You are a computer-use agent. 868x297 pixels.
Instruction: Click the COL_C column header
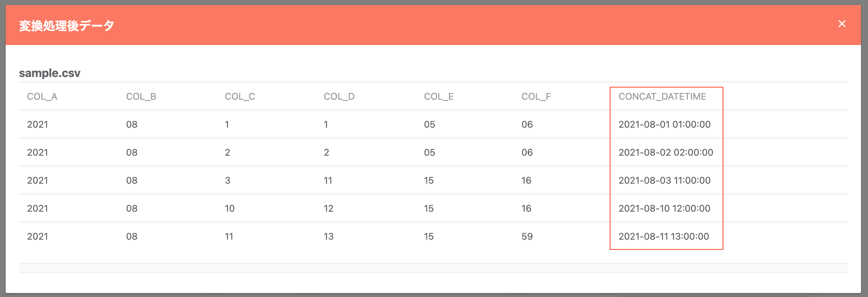(240, 97)
